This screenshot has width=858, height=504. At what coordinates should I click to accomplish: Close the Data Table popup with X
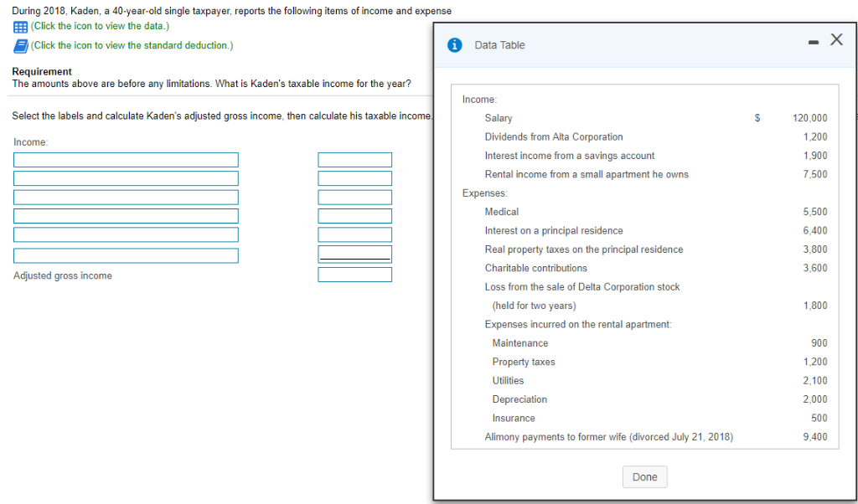[836, 39]
